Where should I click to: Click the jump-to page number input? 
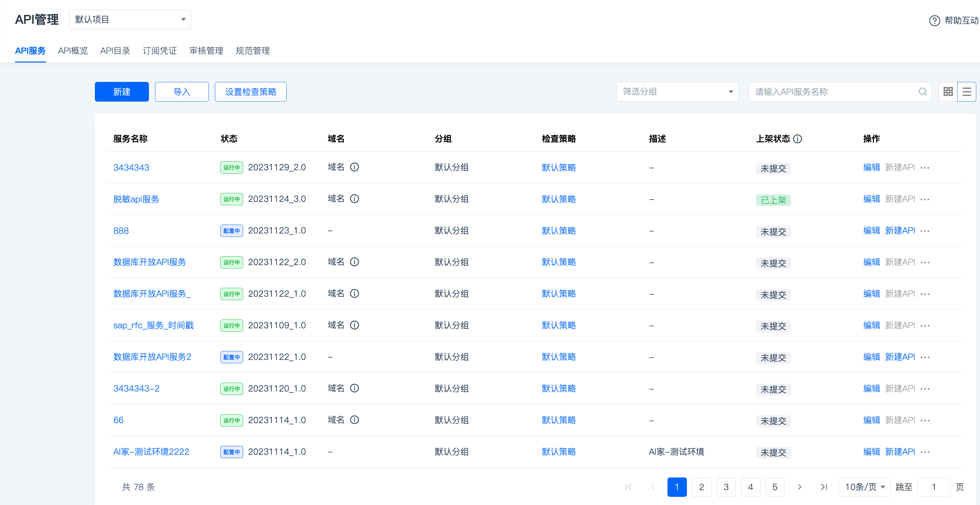point(934,487)
